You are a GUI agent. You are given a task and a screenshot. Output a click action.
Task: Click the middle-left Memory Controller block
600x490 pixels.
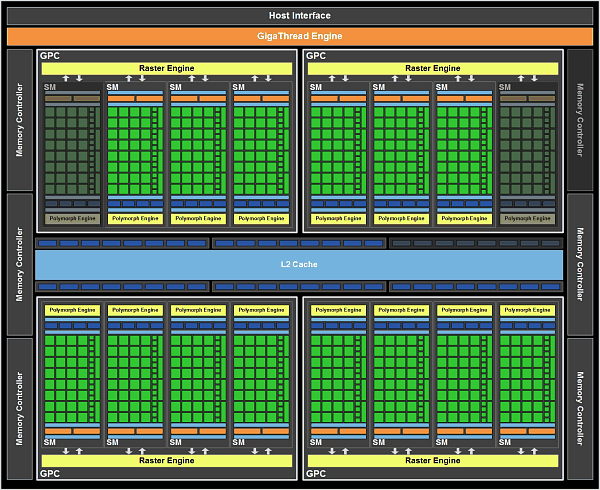(20, 265)
